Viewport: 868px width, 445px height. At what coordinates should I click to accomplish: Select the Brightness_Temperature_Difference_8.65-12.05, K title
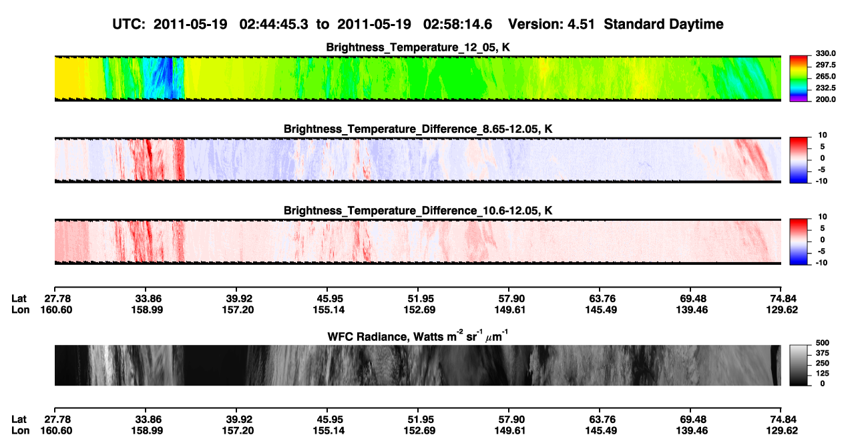[x=418, y=129]
